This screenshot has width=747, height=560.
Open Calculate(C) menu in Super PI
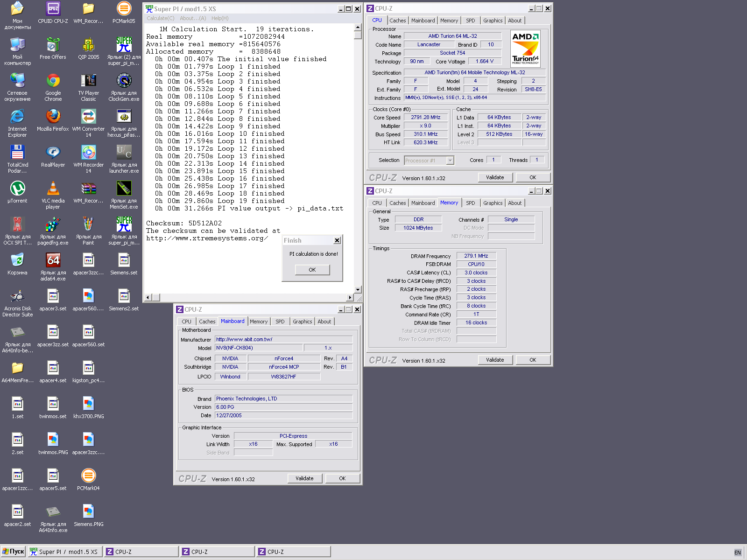(160, 18)
